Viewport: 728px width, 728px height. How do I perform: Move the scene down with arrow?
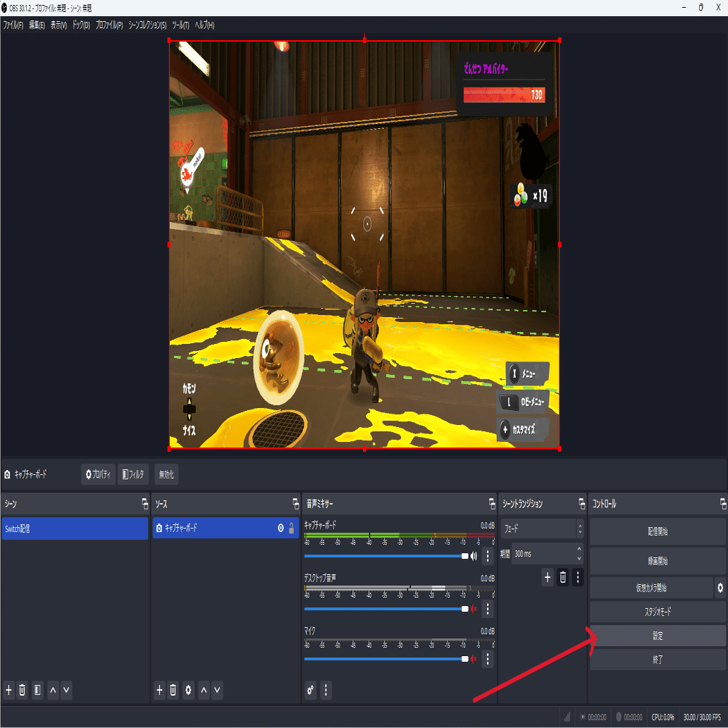coord(66,690)
